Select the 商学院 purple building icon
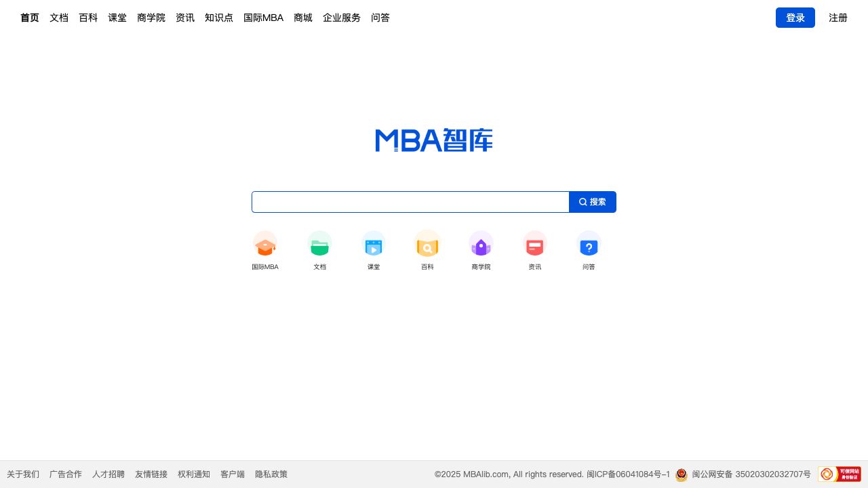Screen dimensions: 868x488 481,245
